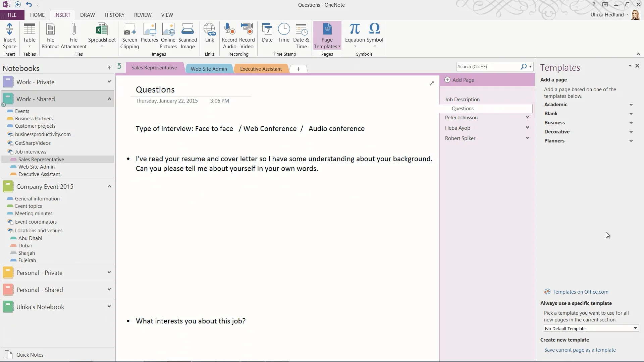
Task: Select Heba Ayob page
Action: pyautogui.click(x=458, y=128)
